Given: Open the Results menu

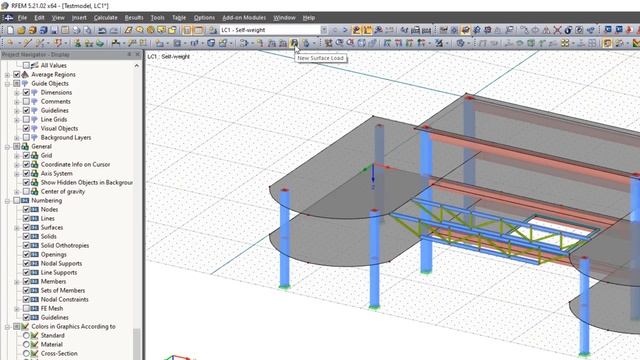Looking at the screenshot, I should 134,18.
